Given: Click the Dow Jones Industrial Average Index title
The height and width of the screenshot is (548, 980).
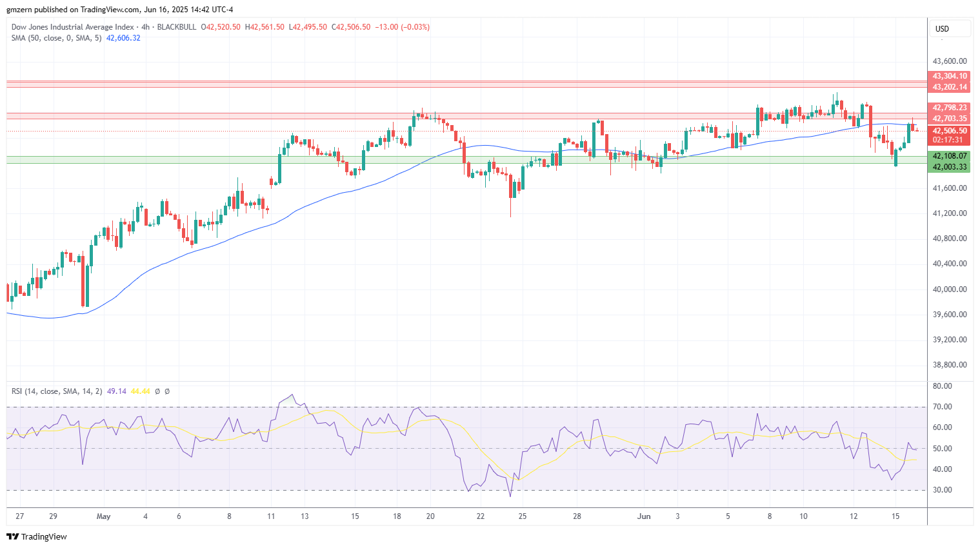Looking at the screenshot, I should click(x=72, y=27).
